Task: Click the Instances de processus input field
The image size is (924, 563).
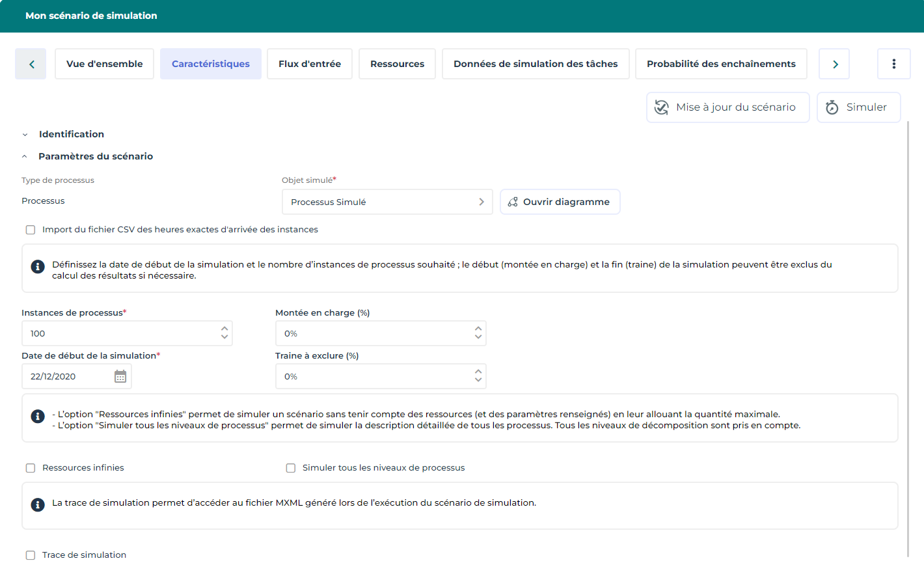Action: tap(120, 333)
